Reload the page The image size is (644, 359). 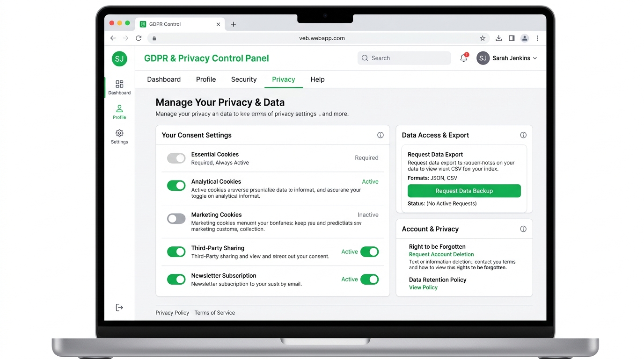tap(139, 38)
